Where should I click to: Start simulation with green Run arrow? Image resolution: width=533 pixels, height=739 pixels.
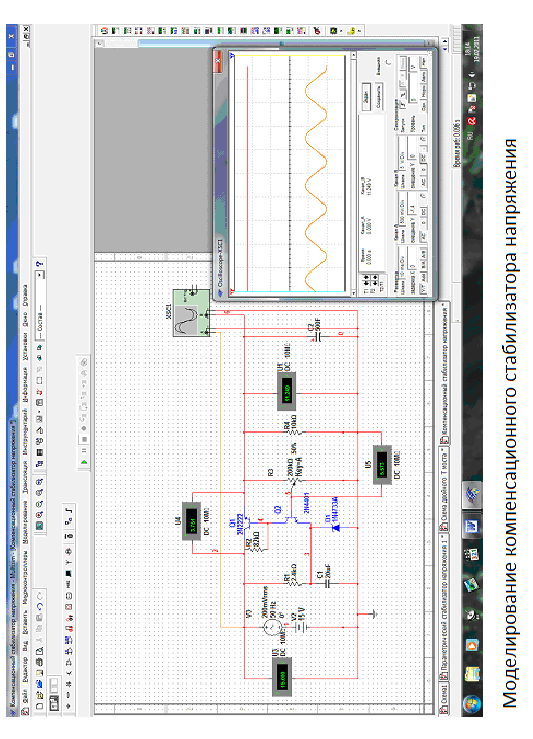coord(84,461)
